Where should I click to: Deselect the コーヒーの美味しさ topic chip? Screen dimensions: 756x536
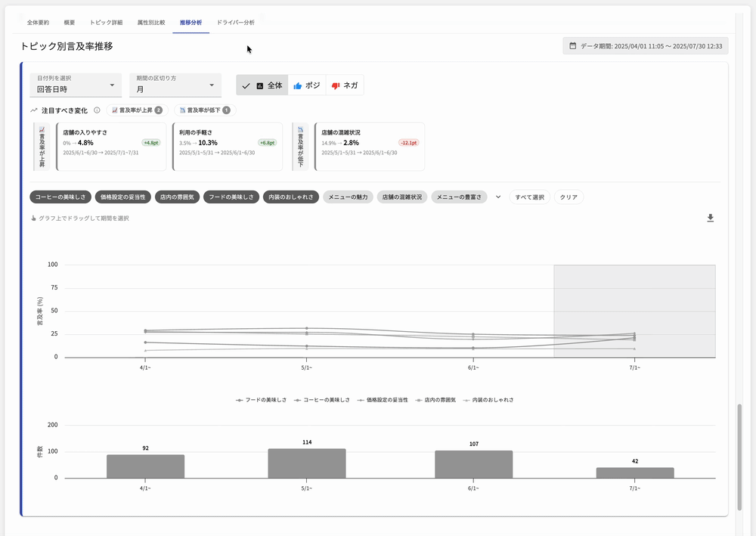coord(60,197)
